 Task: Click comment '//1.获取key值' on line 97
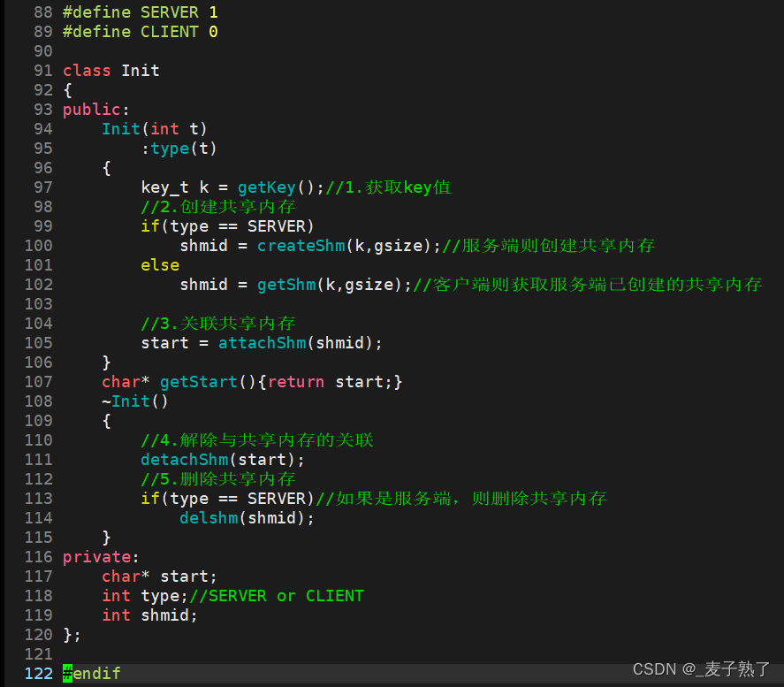coord(388,187)
